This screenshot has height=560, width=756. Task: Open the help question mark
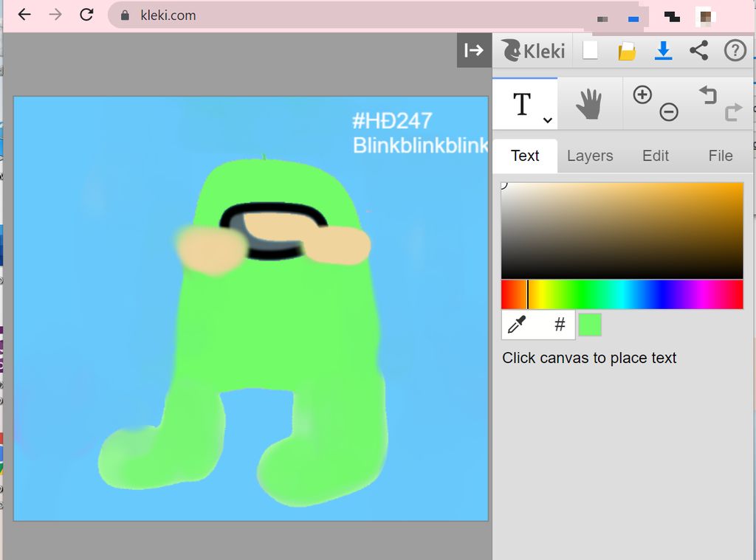click(x=735, y=50)
